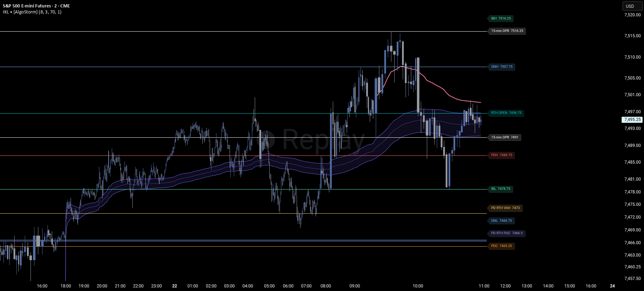Click the USD currency button

(x=633, y=6)
